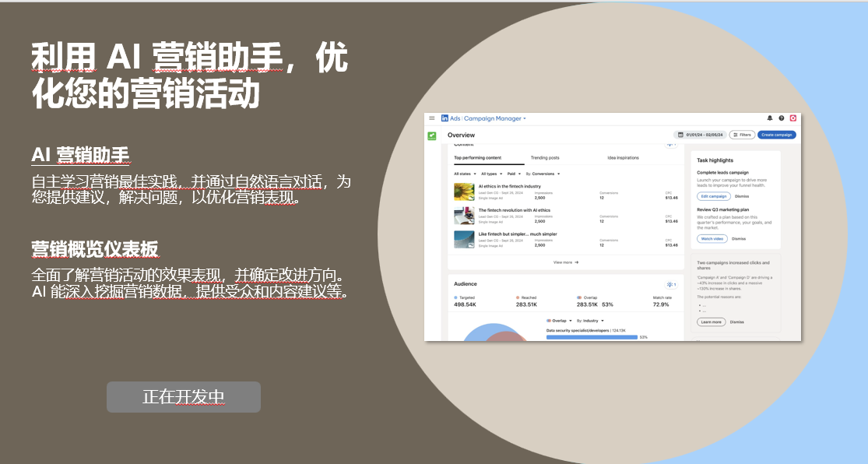Click the 营销概览仪表板 subheading on the slide

[x=95, y=248]
